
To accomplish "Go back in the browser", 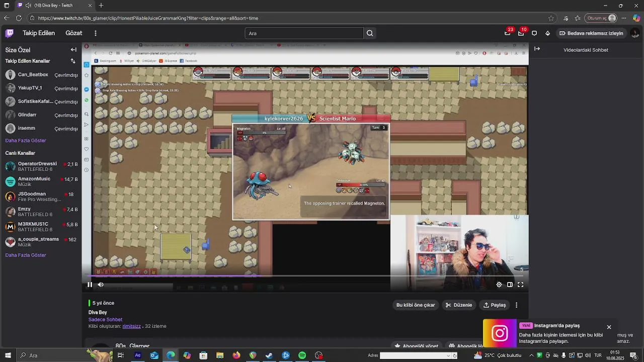I will 7,18.
